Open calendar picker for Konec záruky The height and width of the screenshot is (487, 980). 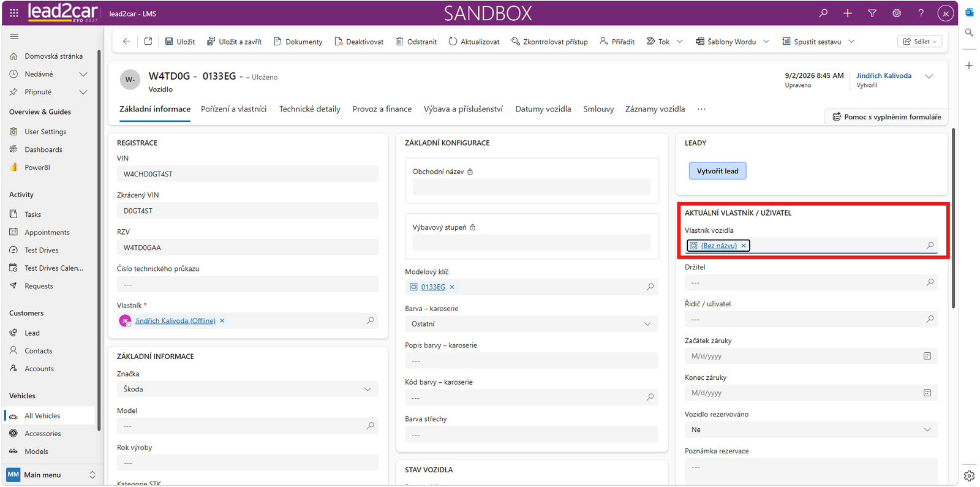[x=927, y=393]
